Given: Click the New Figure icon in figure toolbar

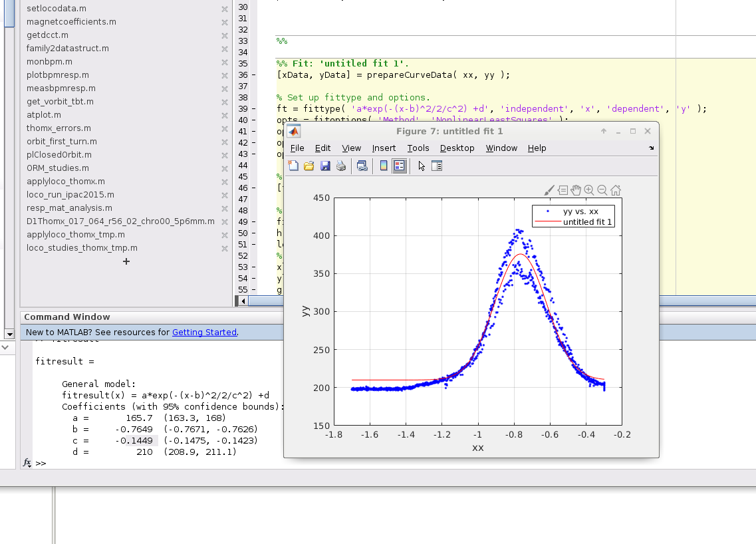Looking at the screenshot, I should tap(293, 166).
